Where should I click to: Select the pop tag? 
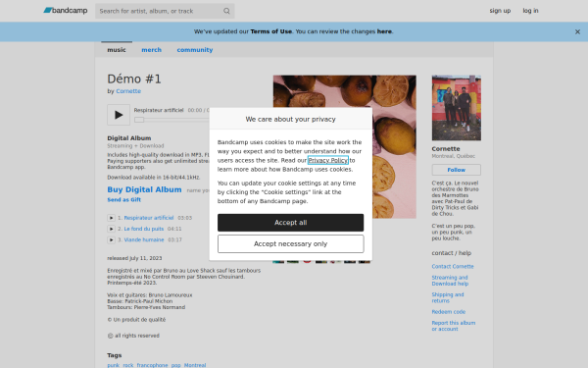click(175, 365)
